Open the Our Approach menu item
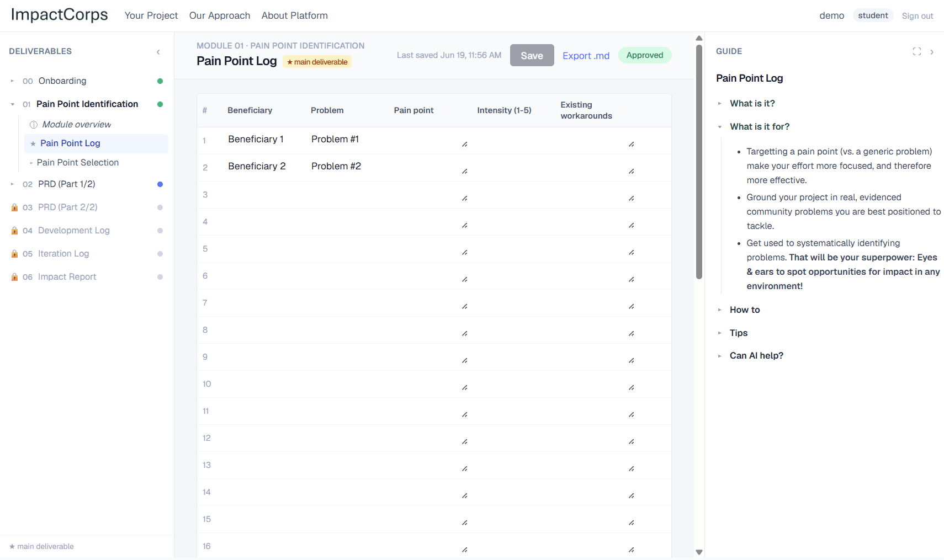The height and width of the screenshot is (560, 944). (x=220, y=15)
